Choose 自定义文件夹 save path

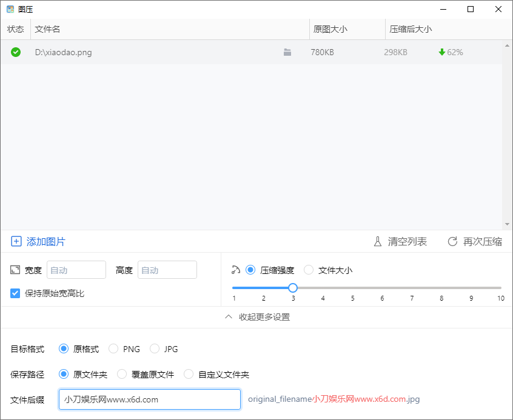189,375
